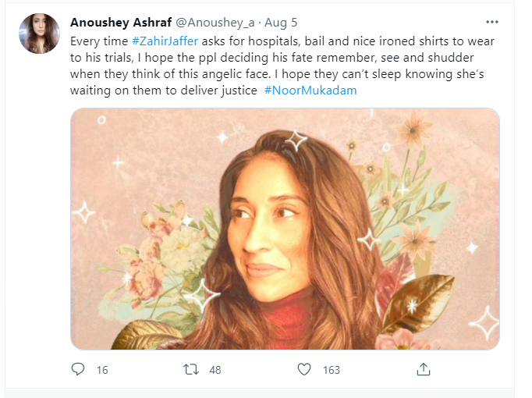
Task: Like the tweet with the heart icon
Action: (307, 369)
